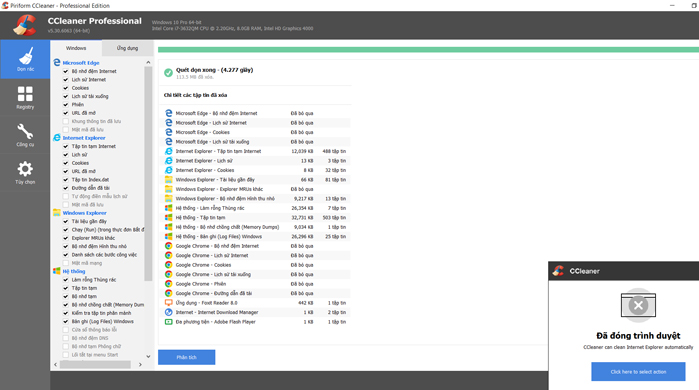Select 'Hệ thống - Tập tin tạm' result row
Viewport: 699px width, 390px height.
257,218
